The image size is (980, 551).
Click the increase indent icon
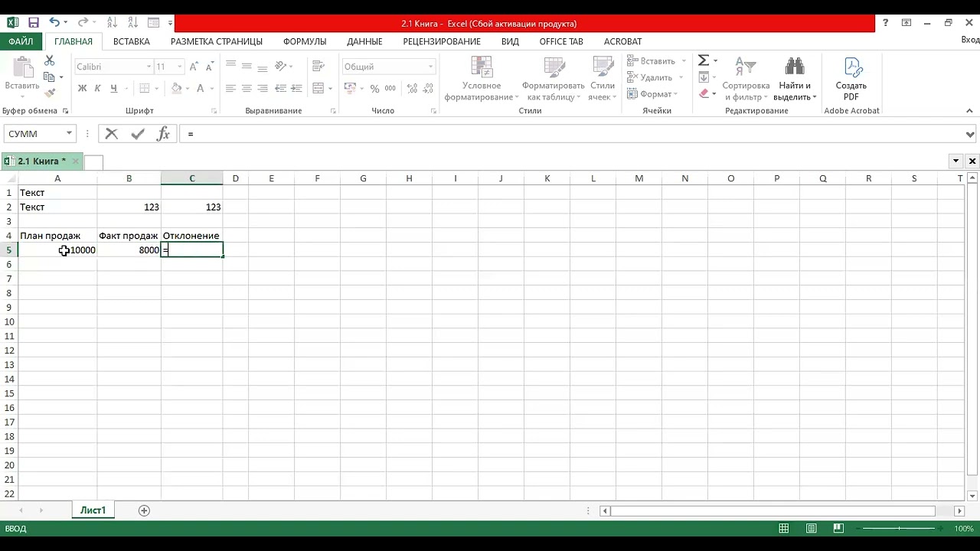click(x=296, y=89)
